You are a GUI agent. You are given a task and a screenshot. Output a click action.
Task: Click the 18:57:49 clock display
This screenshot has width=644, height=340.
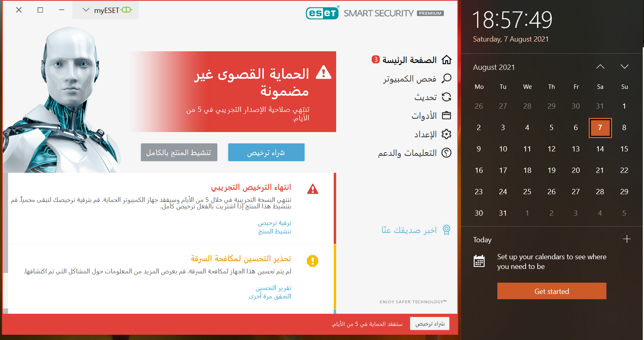(512, 20)
